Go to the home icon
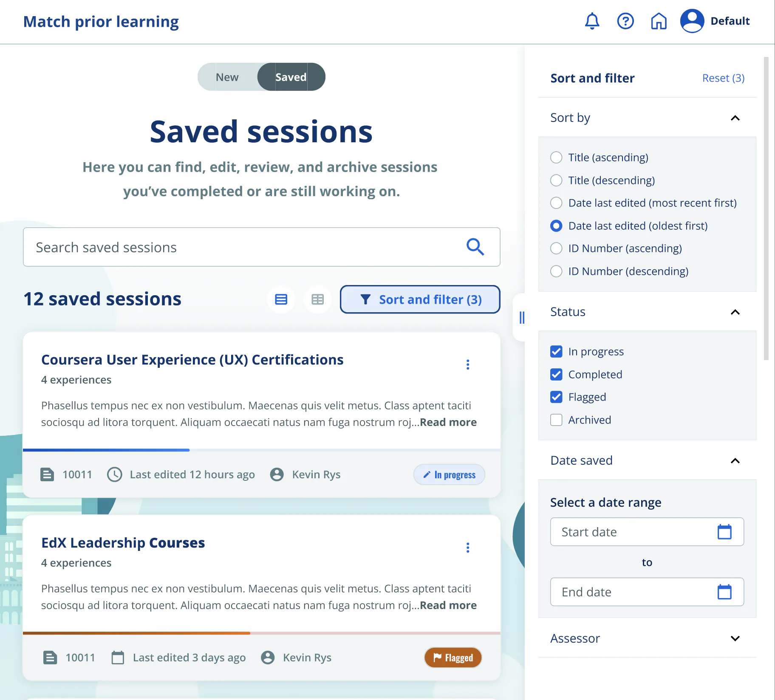Viewport: 775px width, 700px height. tap(659, 21)
